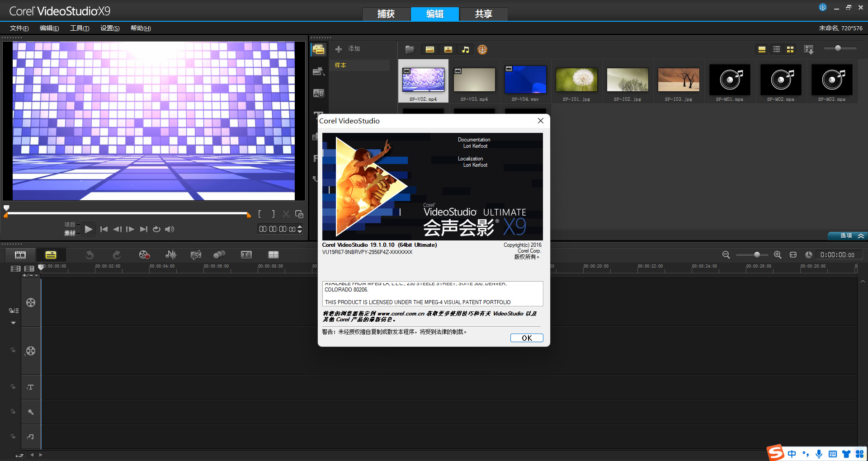Step to the previous frame

(117, 229)
